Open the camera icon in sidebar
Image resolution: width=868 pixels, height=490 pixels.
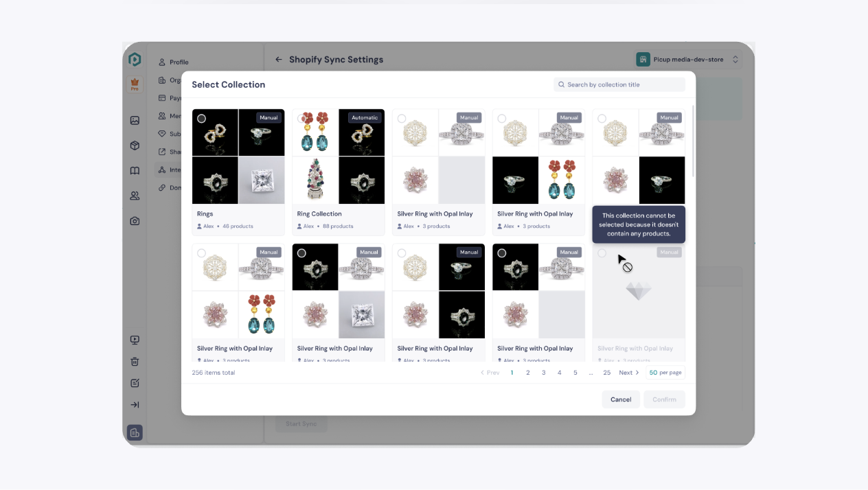click(x=135, y=221)
